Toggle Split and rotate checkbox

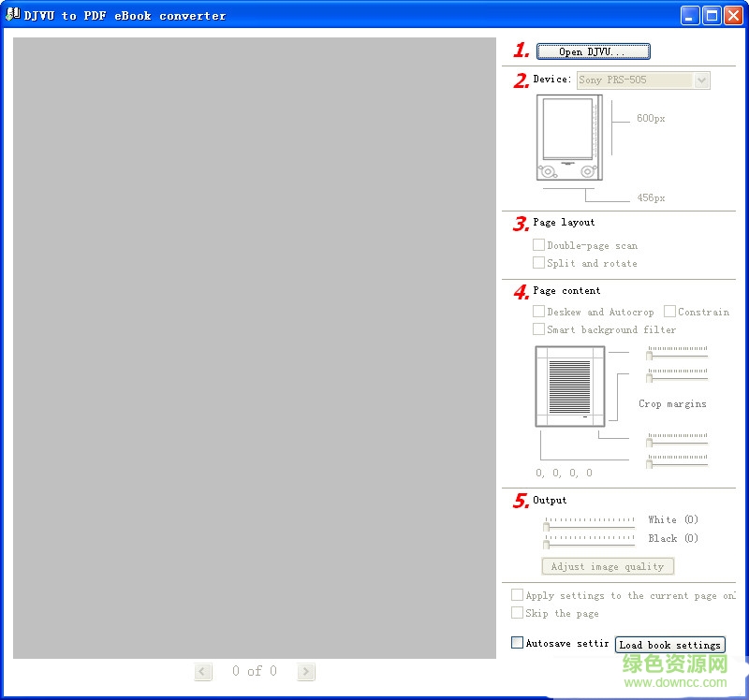tap(539, 263)
